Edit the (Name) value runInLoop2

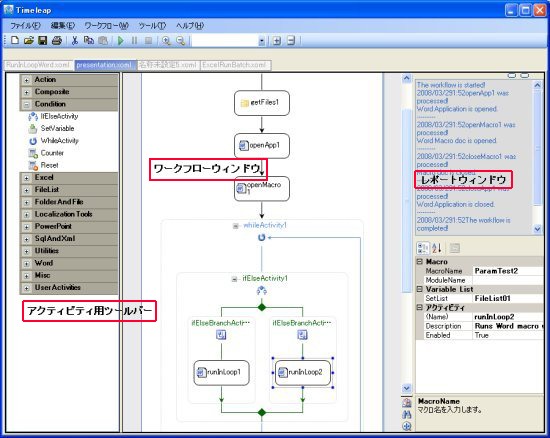[x=508, y=317]
